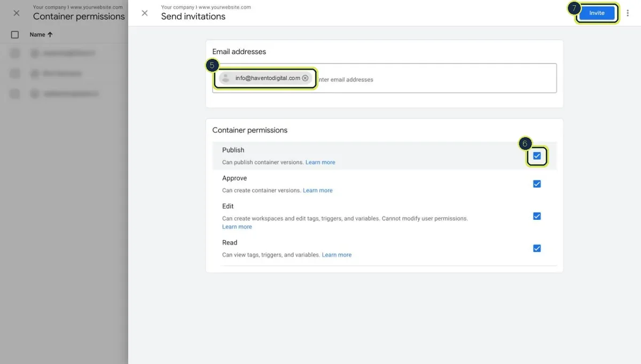Toggle the Publish permission checkbox
Image resolution: width=641 pixels, height=364 pixels.
click(537, 156)
